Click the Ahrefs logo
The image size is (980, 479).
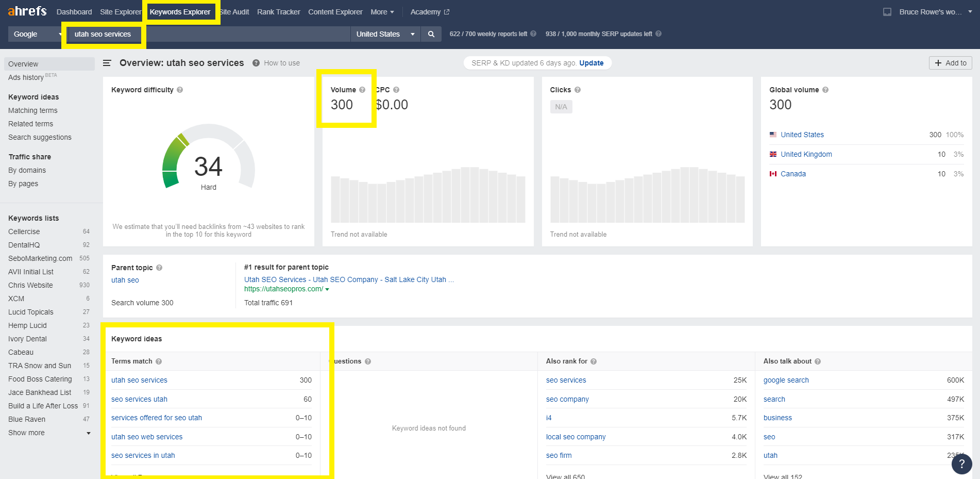click(27, 11)
